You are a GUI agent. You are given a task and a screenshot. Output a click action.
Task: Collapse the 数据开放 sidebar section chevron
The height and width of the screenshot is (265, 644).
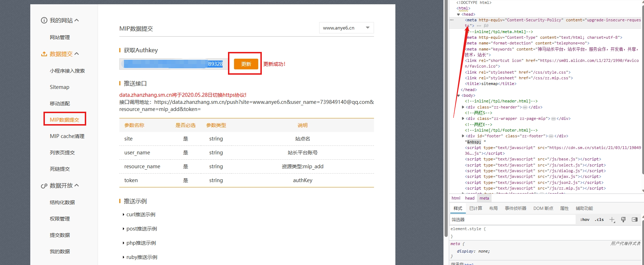[x=77, y=185]
